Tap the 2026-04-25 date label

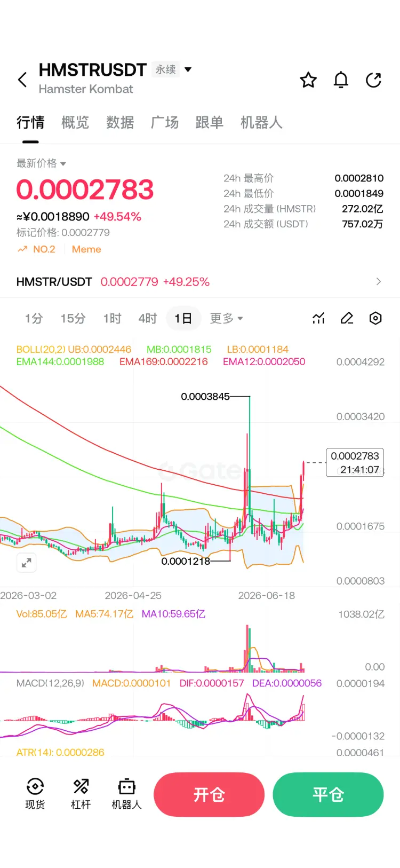pyautogui.click(x=133, y=595)
